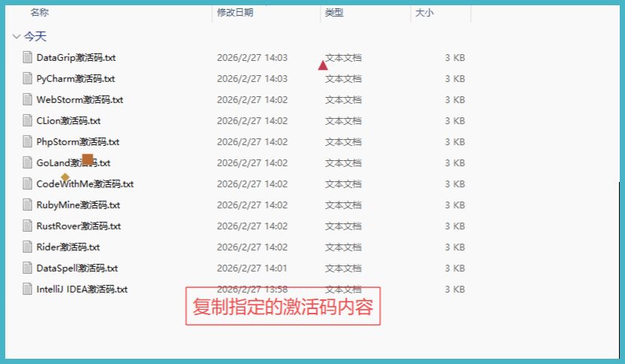Sort by the 名称 column header
Image resolution: width=625 pixels, height=364 pixels.
coord(39,13)
